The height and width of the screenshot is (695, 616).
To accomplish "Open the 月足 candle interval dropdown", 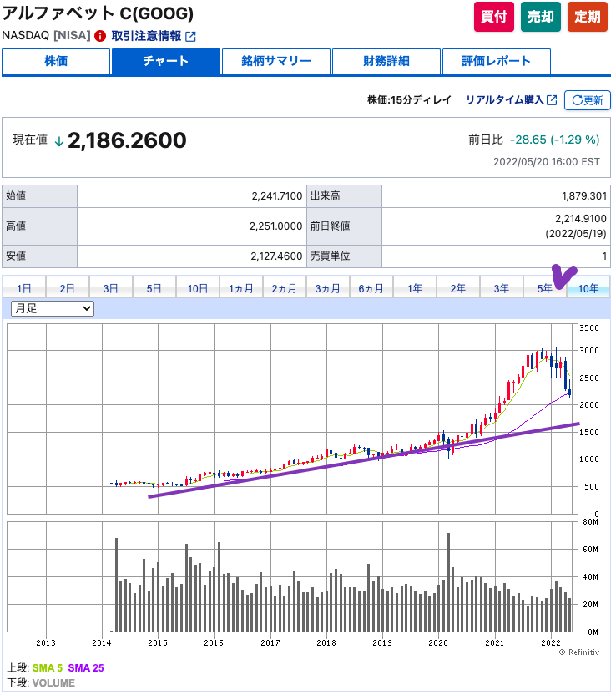I will tap(53, 308).
